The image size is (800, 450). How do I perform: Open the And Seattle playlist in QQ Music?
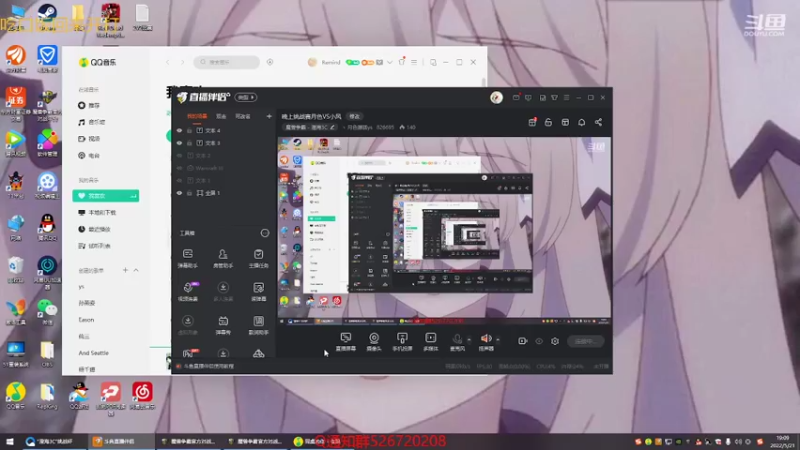93,353
